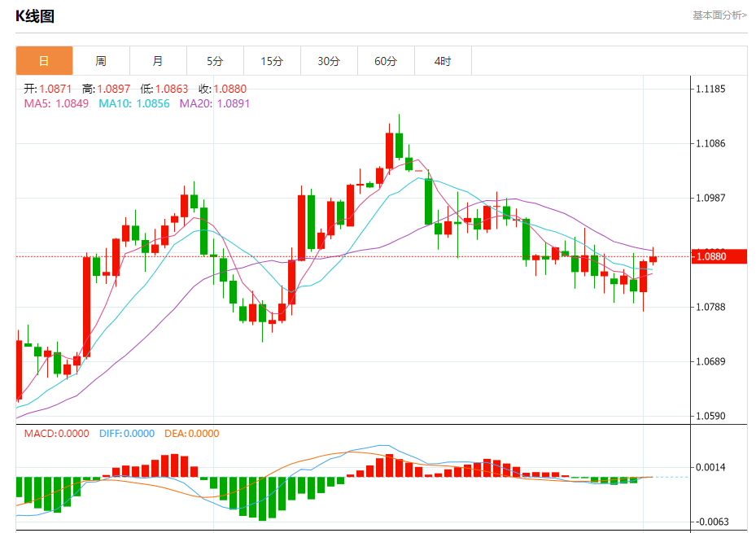Select the 周 weekly chart tab
Image resolution: width=756 pixels, height=533 pixels.
click(x=101, y=61)
